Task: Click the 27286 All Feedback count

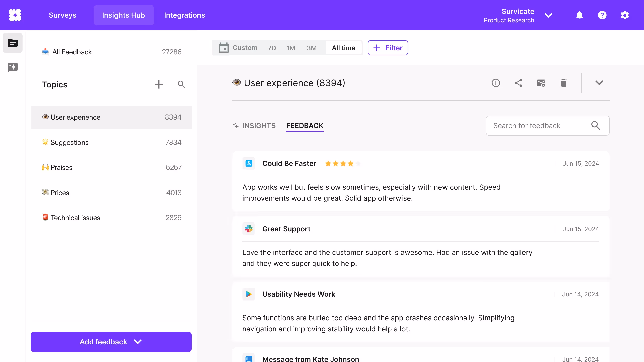Action: click(x=172, y=52)
